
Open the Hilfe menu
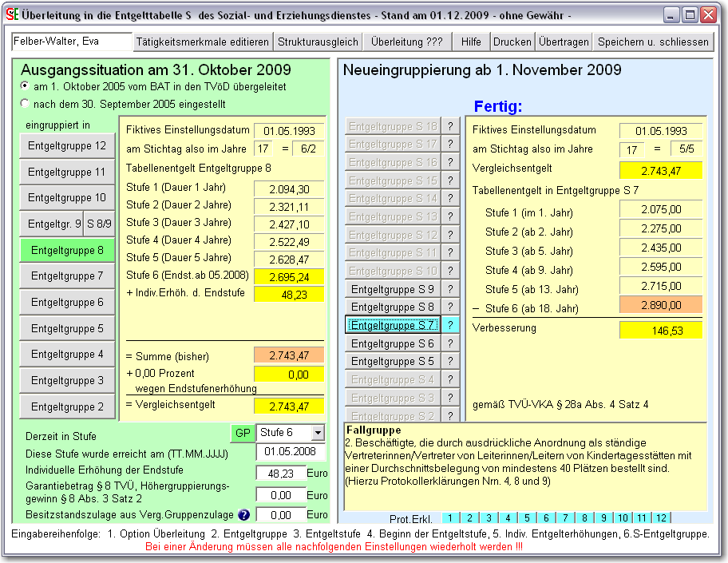471,42
